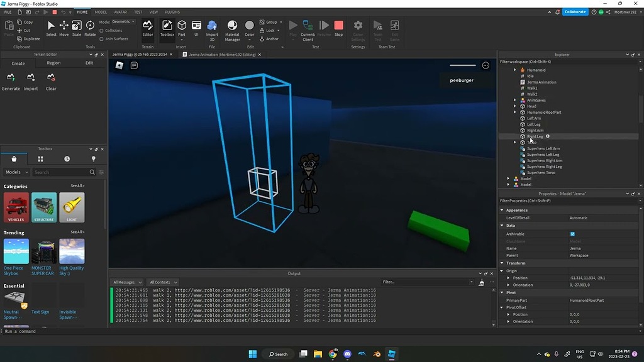Open the FILE menu

(8, 13)
